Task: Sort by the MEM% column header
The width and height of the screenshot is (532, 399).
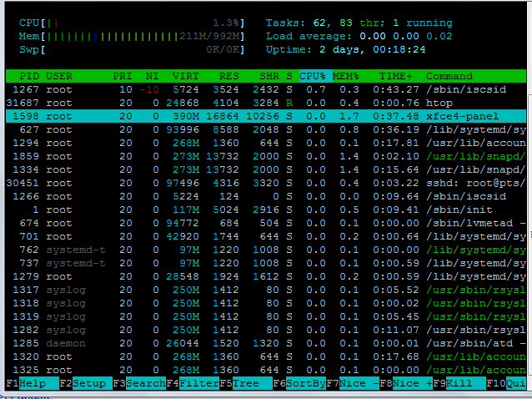Action: click(346, 76)
